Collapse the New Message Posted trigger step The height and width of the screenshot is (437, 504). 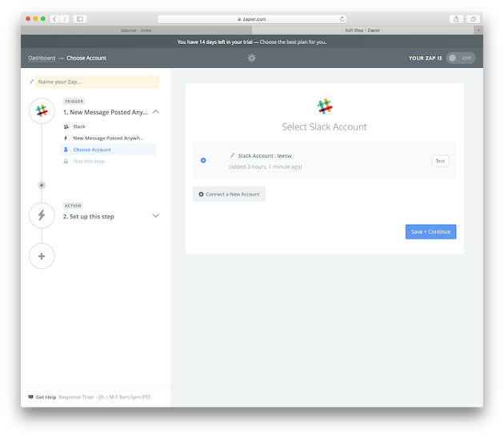click(156, 111)
